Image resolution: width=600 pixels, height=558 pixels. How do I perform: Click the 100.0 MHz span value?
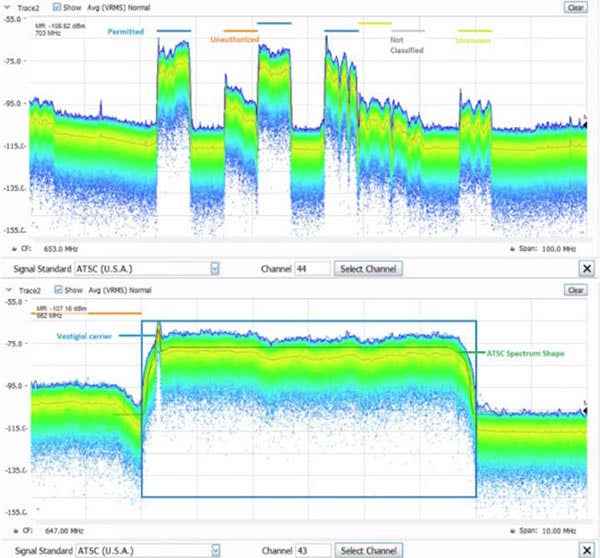click(559, 249)
